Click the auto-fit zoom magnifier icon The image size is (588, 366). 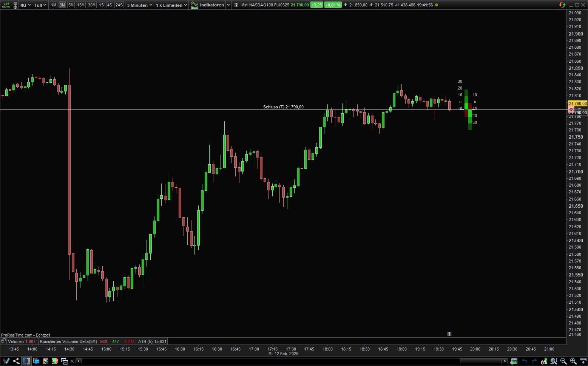coord(554,361)
